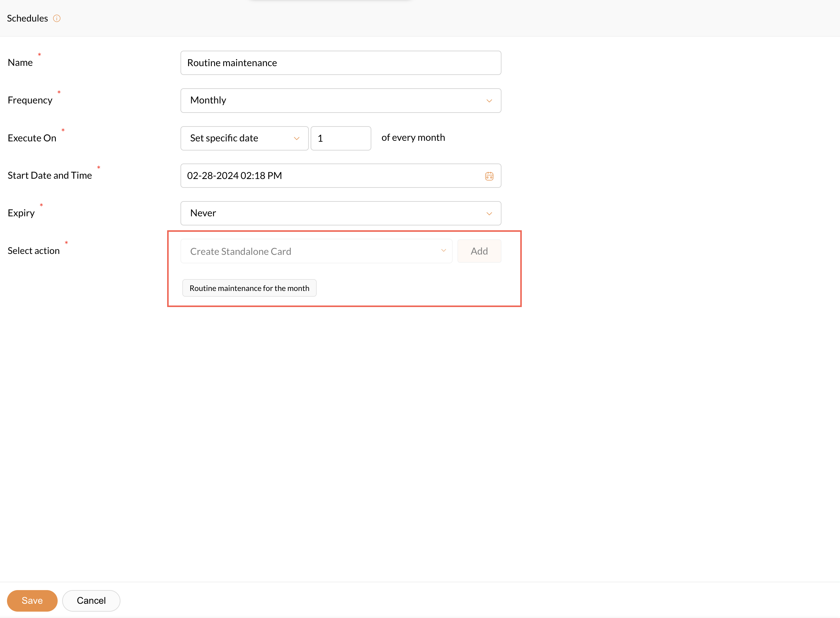
Task: Expand the Frequency dropdown arrow
Action: click(x=489, y=101)
